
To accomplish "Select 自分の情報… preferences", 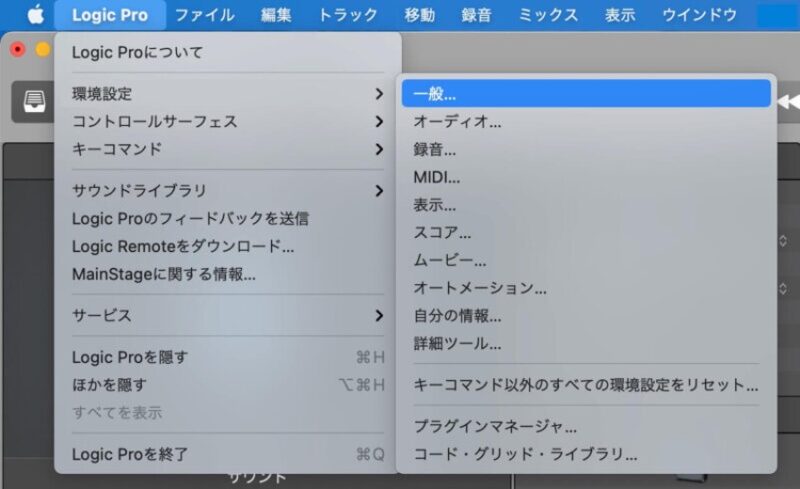I will click(586, 315).
